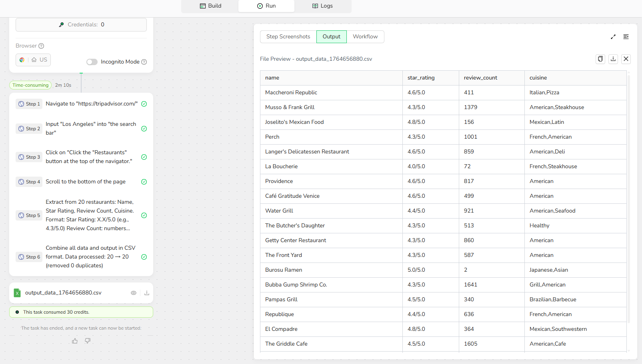Enable Incognito Mode

(x=92, y=62)
